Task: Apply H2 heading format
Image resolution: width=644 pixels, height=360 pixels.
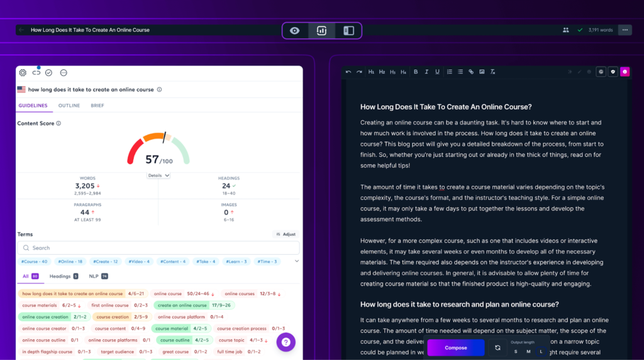Action: click(x=382, y=72)
